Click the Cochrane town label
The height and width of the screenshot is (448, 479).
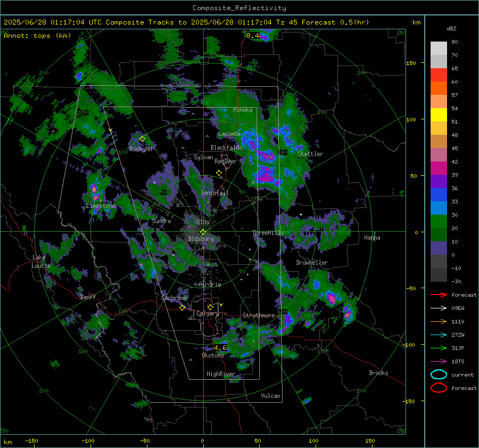(174, 298)
